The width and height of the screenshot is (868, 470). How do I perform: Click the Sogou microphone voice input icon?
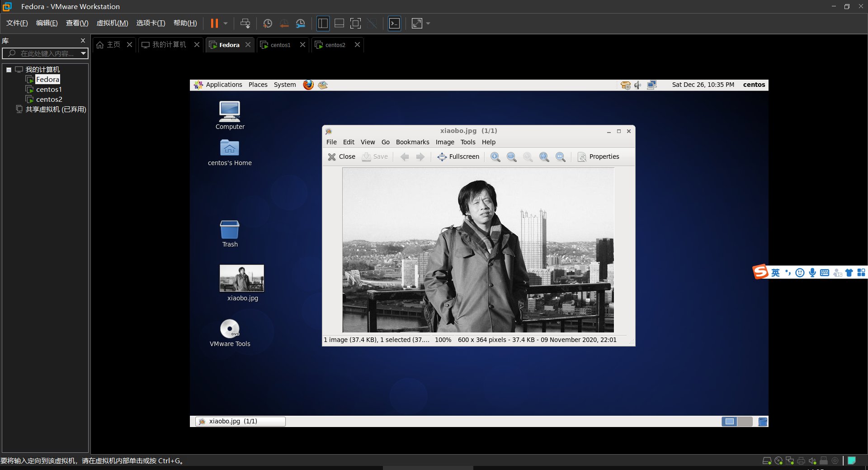pos(812,272)
